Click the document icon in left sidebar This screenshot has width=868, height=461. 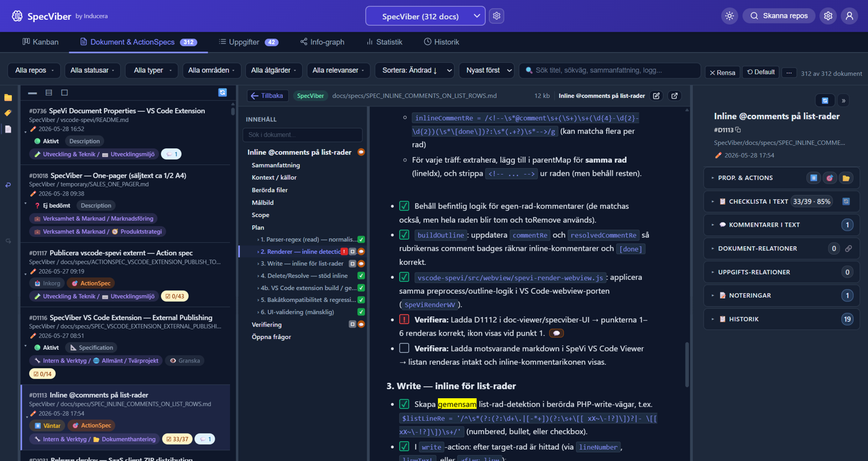point(8,129)
